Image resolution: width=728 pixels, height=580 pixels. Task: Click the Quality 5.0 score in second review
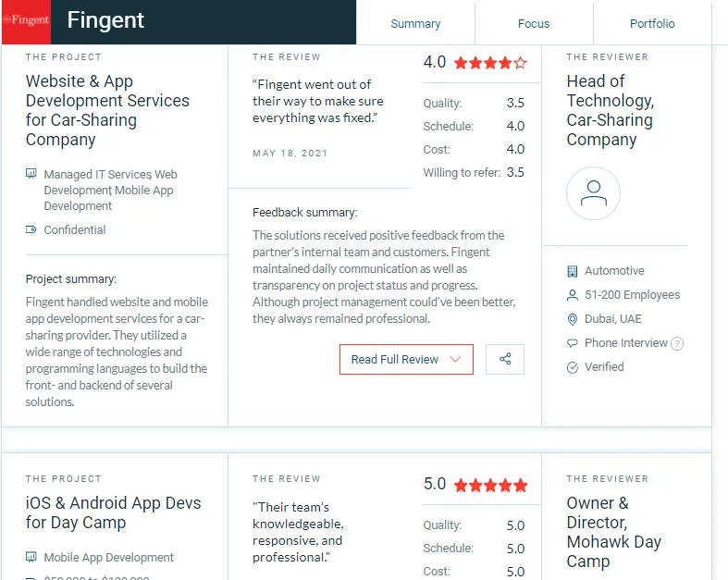515,525
